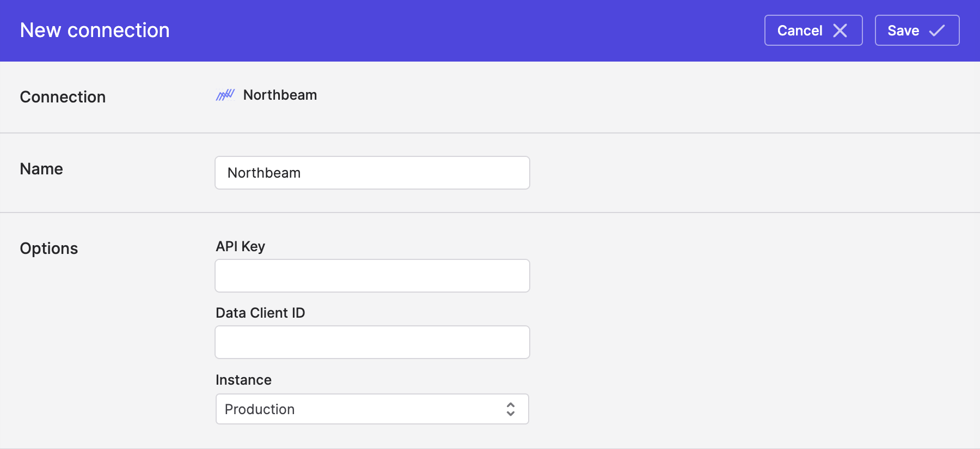Click the checkmark icon on Save

937,31
